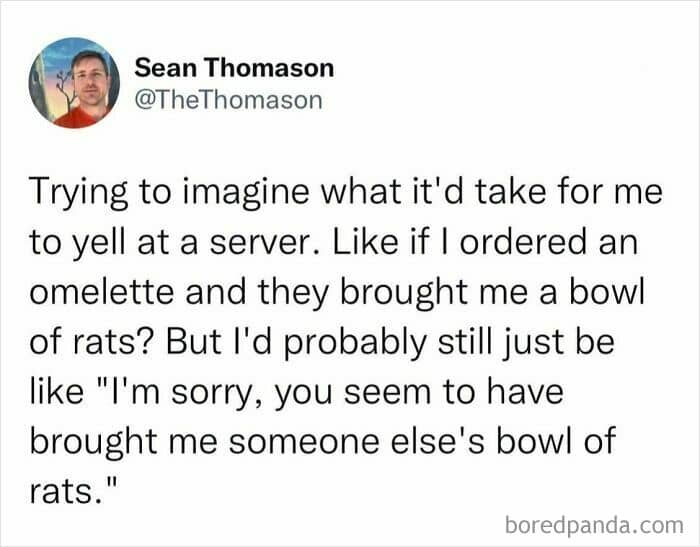Screen dimensions: 700x547
Task: Click the word "Trying" starting the tweet
Action: click(83, 191)
